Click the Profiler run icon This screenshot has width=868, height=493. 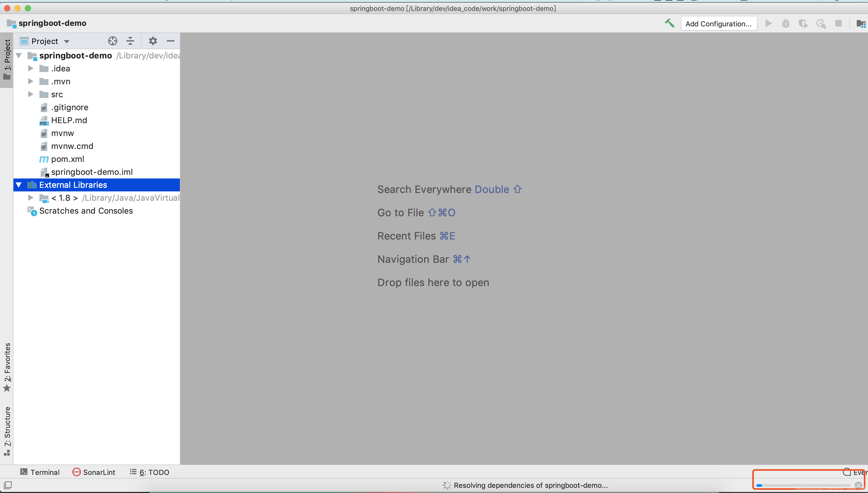pyautogui.click(x=821, y=24)
